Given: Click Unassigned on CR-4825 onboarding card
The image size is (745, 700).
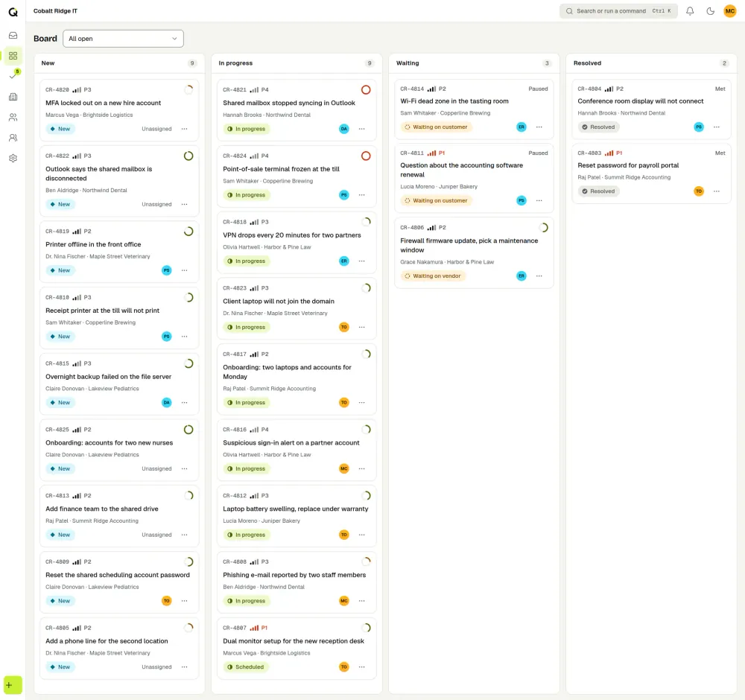Looking at the screenshot, I should click(156, 468).
